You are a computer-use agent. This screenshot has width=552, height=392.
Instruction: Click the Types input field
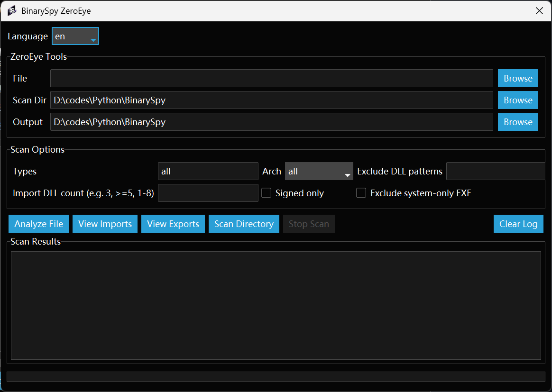click(x=208, y=171)
